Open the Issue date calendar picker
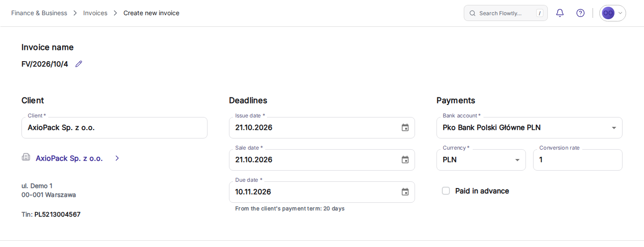The image size is (644, 247). [x=405, y=128]
